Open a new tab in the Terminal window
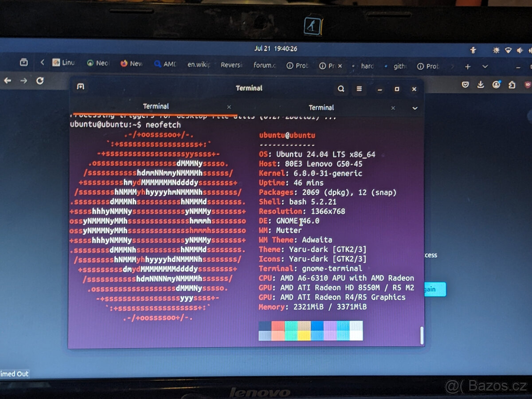Screen dimensions: 532x399 [80, 86]
